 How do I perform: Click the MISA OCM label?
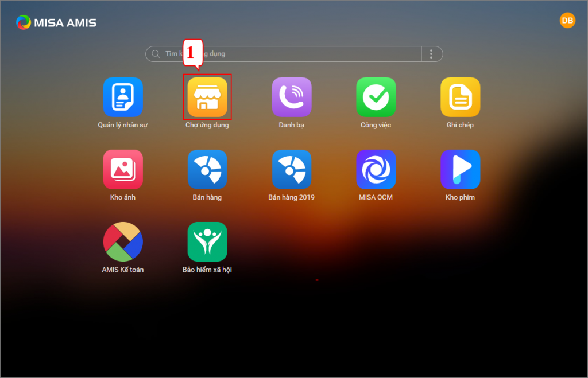tap(376, 197)
